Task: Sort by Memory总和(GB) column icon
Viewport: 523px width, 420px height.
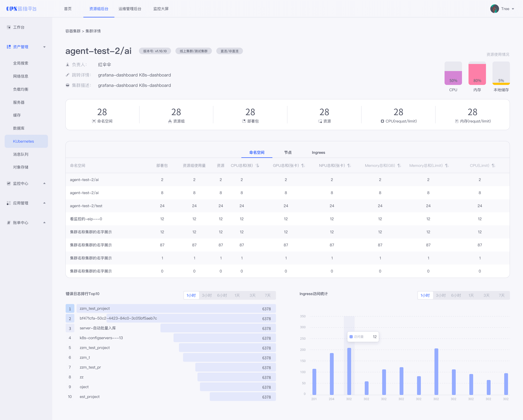Action: pos(399,165)
